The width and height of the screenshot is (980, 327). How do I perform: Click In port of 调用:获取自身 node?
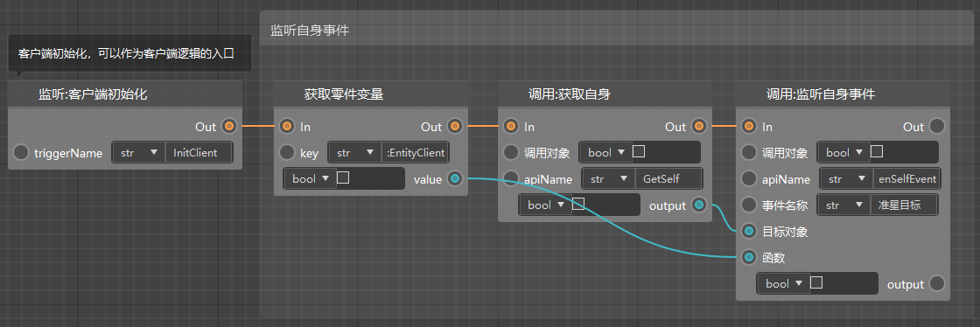coord(511,127)
